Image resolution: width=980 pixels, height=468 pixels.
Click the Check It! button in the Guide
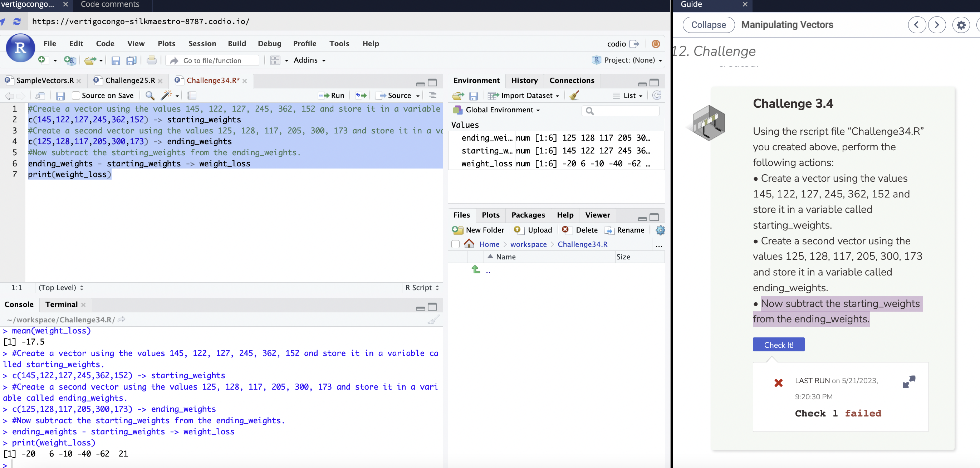[x=778, y=344]
